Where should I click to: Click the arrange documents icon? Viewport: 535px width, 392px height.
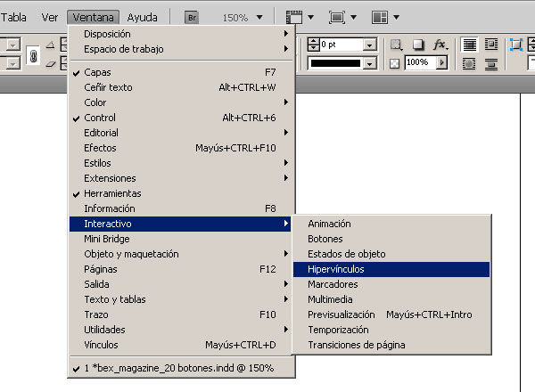point(380,17)
